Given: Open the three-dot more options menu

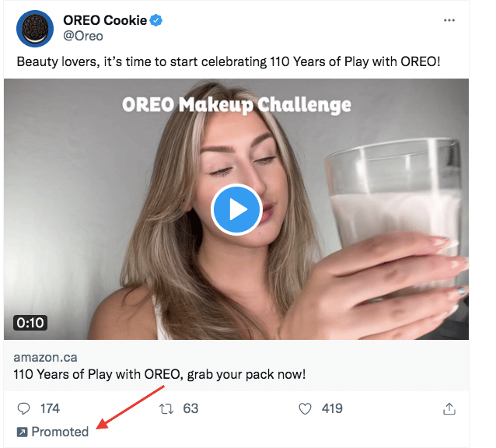Looking at the screenshot, I should pos(449,20).
